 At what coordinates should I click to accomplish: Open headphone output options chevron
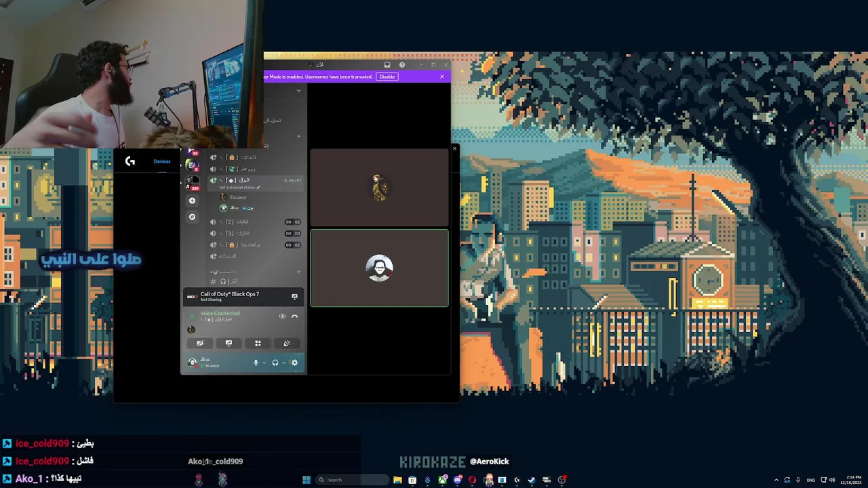click(283, 363)
